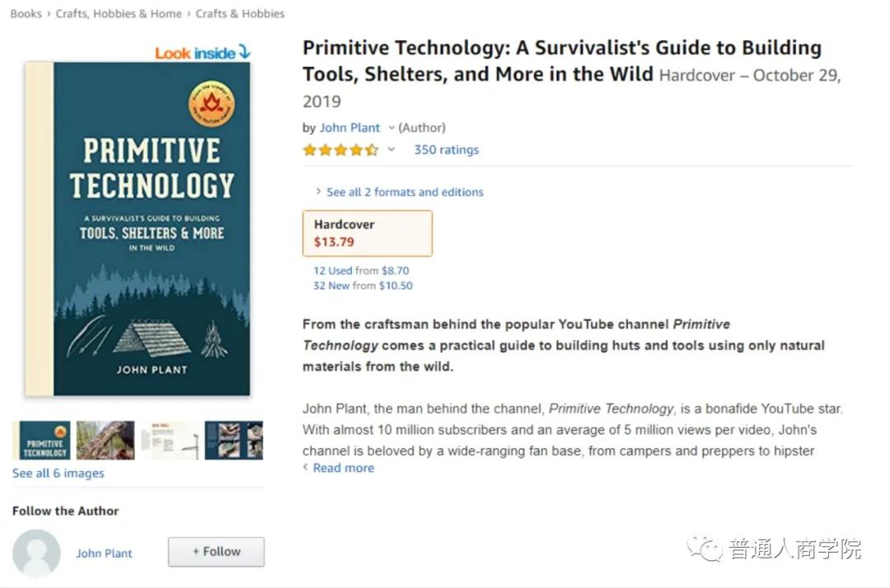Click the Look inside arrow label

click(x=202, y=53)
